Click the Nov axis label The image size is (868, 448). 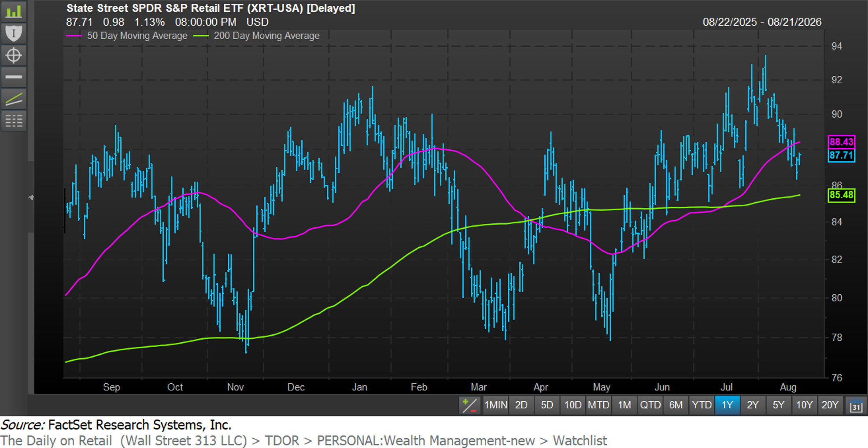235,387
